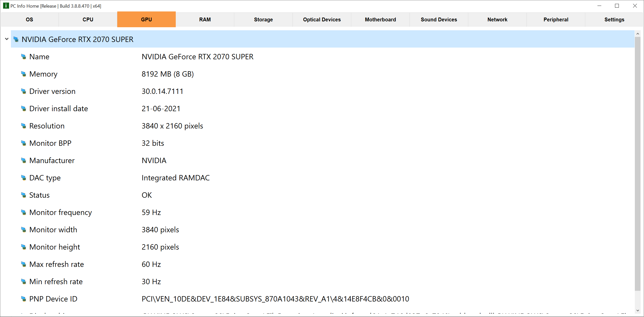Screen dimensions: 644x317
Task: Select the Manufacturer label
Action: [x=52, y=161]
